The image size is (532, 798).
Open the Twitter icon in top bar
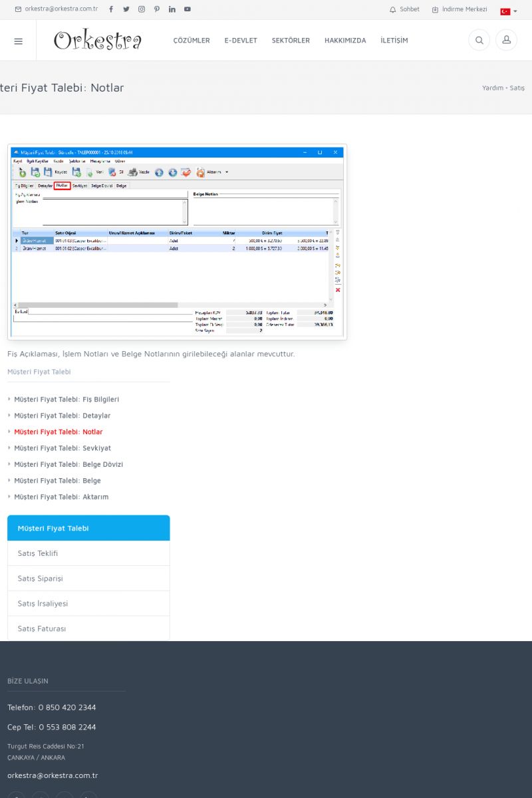coord(126,9)
